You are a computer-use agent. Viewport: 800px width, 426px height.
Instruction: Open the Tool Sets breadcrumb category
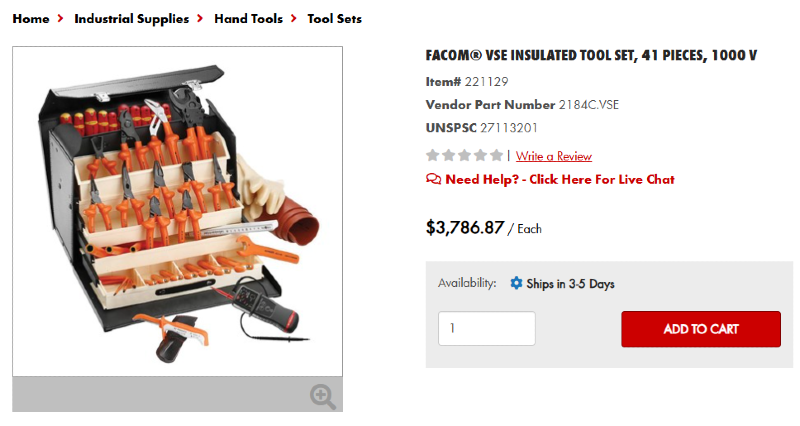334,19
